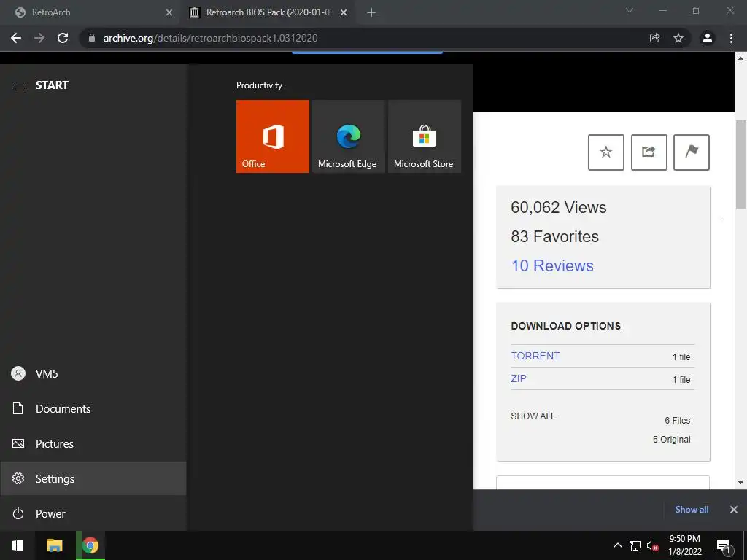Viewport: 747px width, 560px height.
Task: Open the network status tray icon
Action: click(635, 545)
